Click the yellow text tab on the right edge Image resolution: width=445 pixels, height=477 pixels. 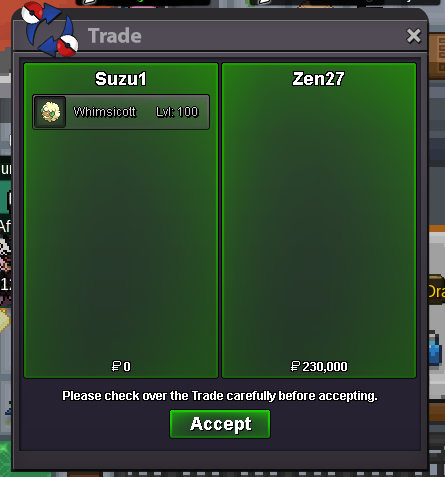click(436, 290)
